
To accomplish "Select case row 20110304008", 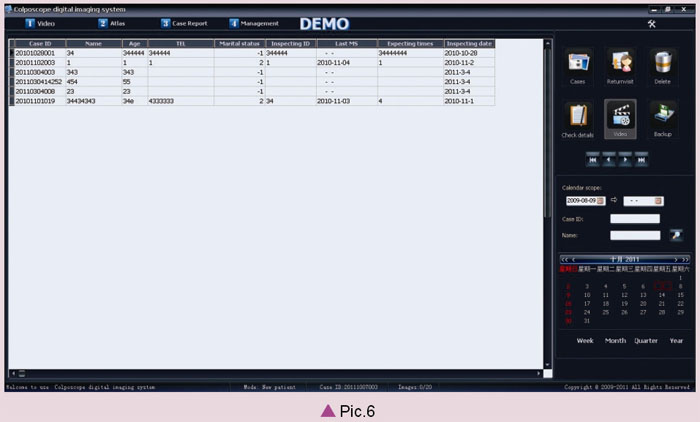I will click(252, 92).
